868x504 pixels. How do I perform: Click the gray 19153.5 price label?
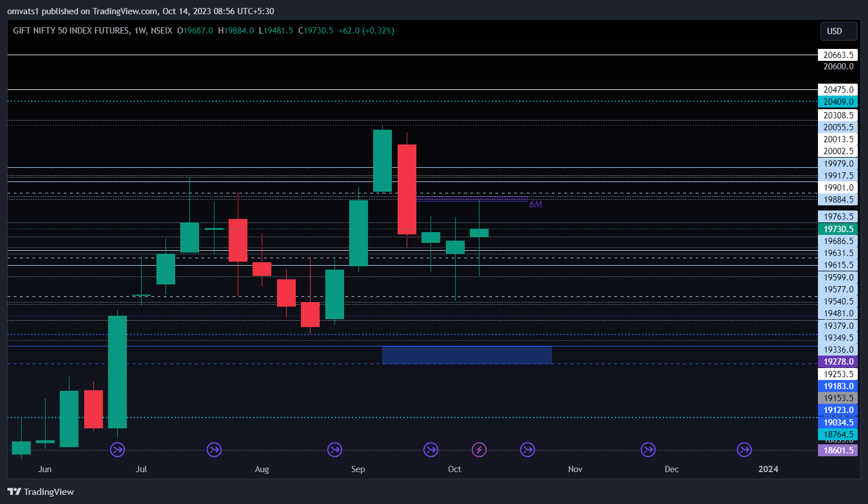point(838,398)
